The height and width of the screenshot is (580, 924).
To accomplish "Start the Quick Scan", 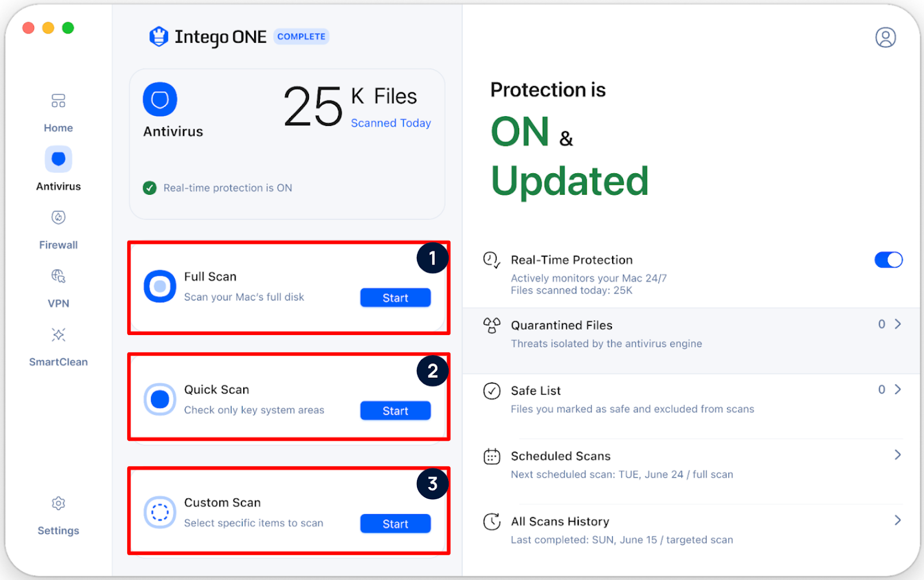I will pos(396,411).
